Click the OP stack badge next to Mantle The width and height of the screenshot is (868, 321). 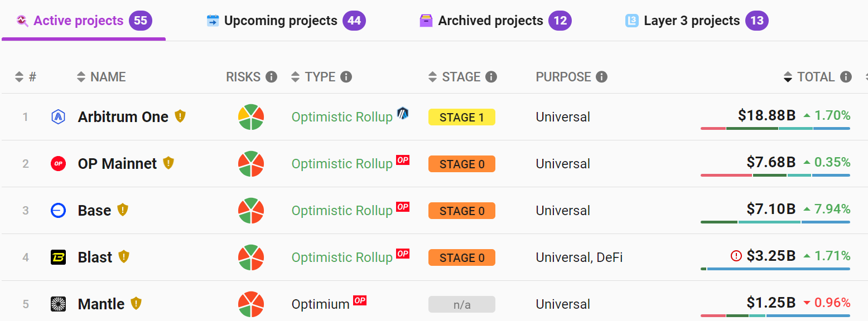[x=360, y=301]
